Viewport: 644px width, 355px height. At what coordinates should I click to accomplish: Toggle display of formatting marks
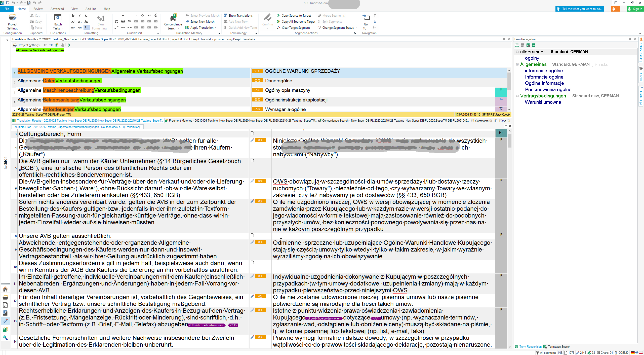pos(86,27)
